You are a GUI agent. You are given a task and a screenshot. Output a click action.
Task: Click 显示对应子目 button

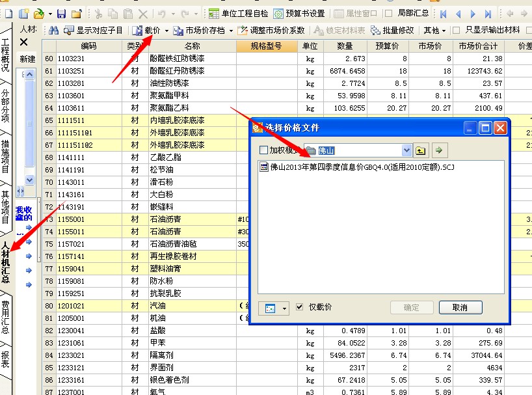point(93,31)
